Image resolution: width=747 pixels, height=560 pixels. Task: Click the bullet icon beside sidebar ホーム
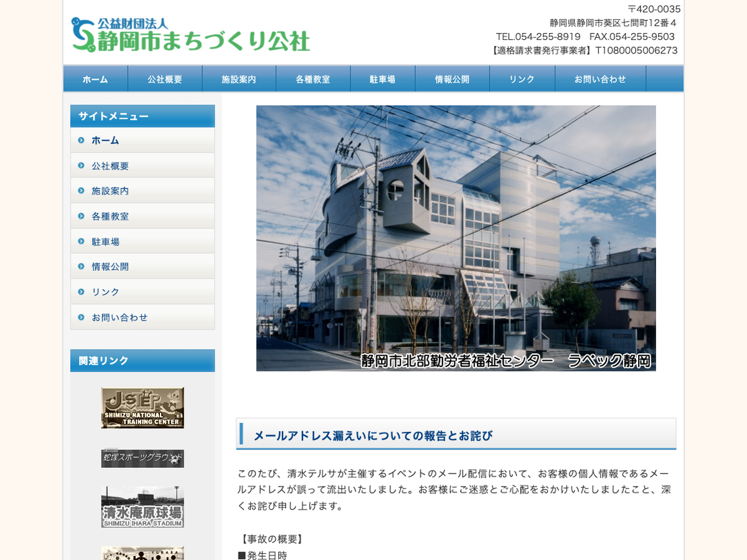click(x=81, y=141)
